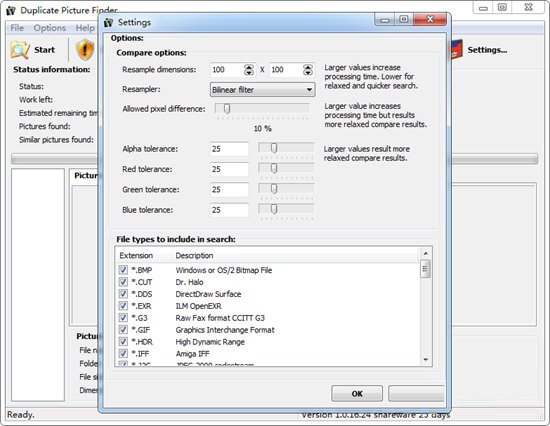Click the Settings... label in main toolbar
This screenshot has width=550, height=426.
[487, 50]
